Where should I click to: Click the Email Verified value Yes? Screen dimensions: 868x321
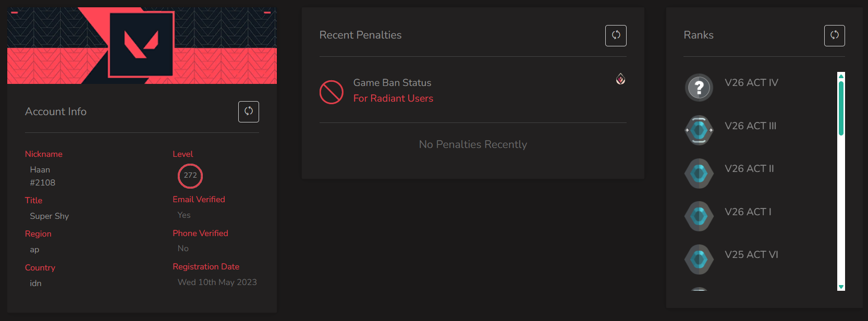coord(184,215)
